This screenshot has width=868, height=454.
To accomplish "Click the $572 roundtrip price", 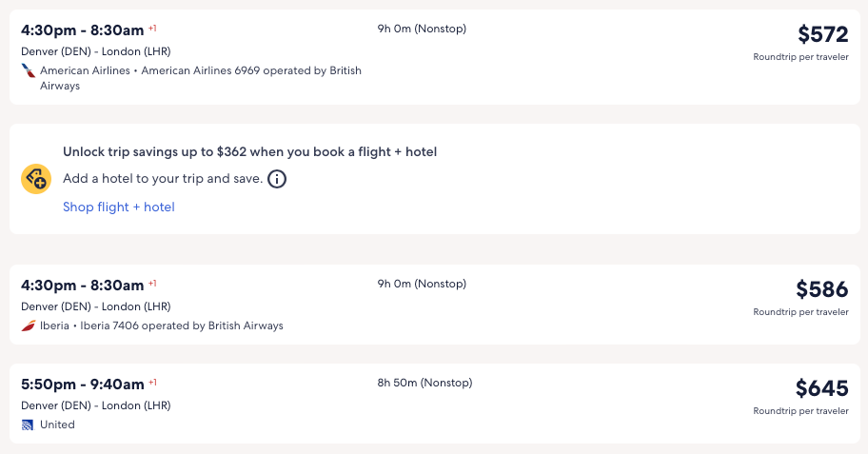I will click(822, 34).
